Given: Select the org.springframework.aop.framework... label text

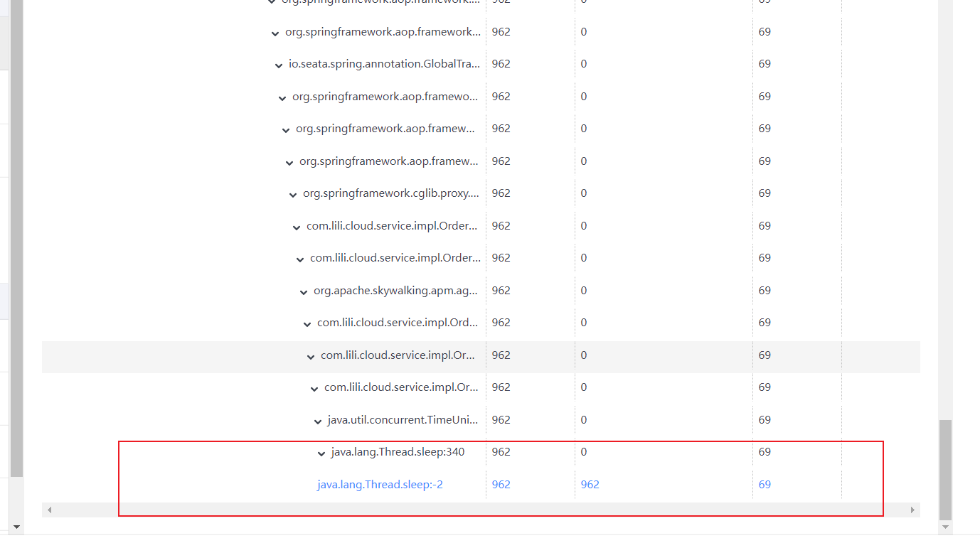Looking at the screenshot, I should pyautogui.click(x=383, y=32).
